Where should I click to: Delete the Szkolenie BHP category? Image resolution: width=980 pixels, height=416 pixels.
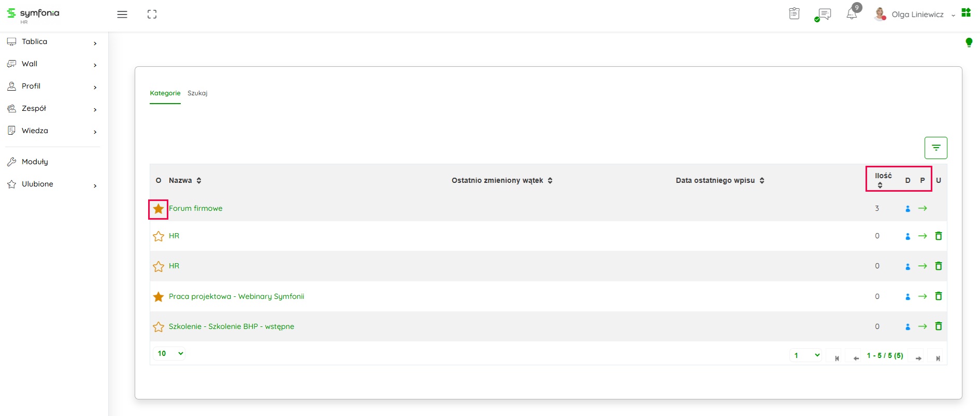tap(938, 326)
